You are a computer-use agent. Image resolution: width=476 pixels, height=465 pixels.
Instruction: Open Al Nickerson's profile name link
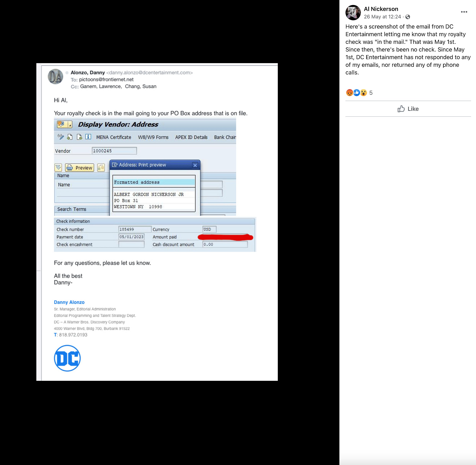(x=381, y=9)
